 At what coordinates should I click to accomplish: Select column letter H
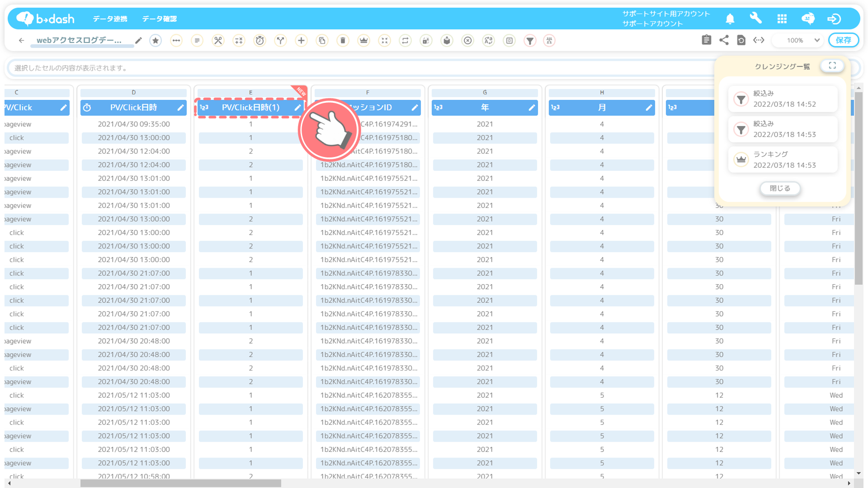(602, 92)
